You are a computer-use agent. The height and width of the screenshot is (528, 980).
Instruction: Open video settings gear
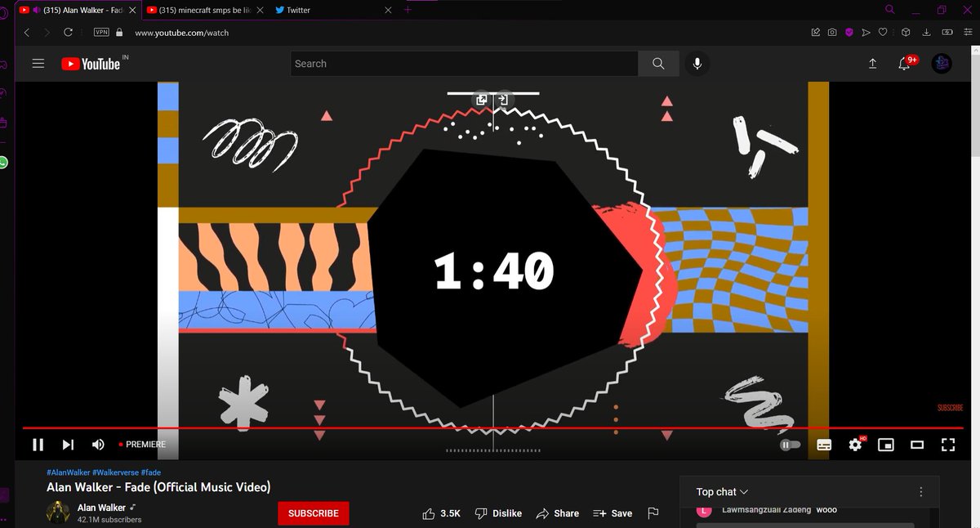point(856,444)
